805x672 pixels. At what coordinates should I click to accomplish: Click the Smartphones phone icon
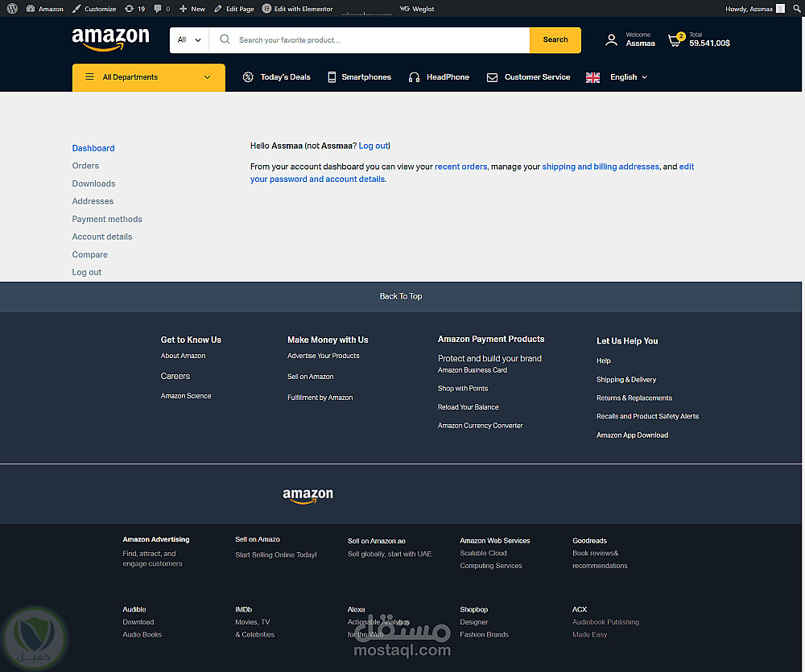[332, 77]
